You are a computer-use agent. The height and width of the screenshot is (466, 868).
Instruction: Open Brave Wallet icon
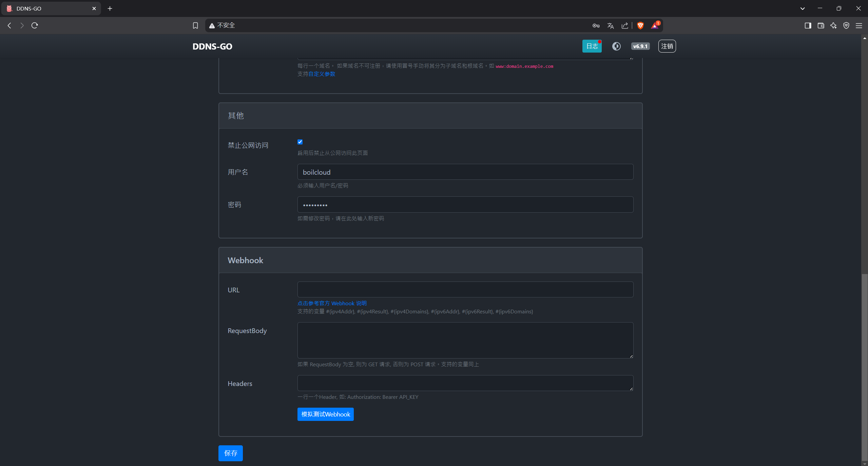click(x=821, y=25)
